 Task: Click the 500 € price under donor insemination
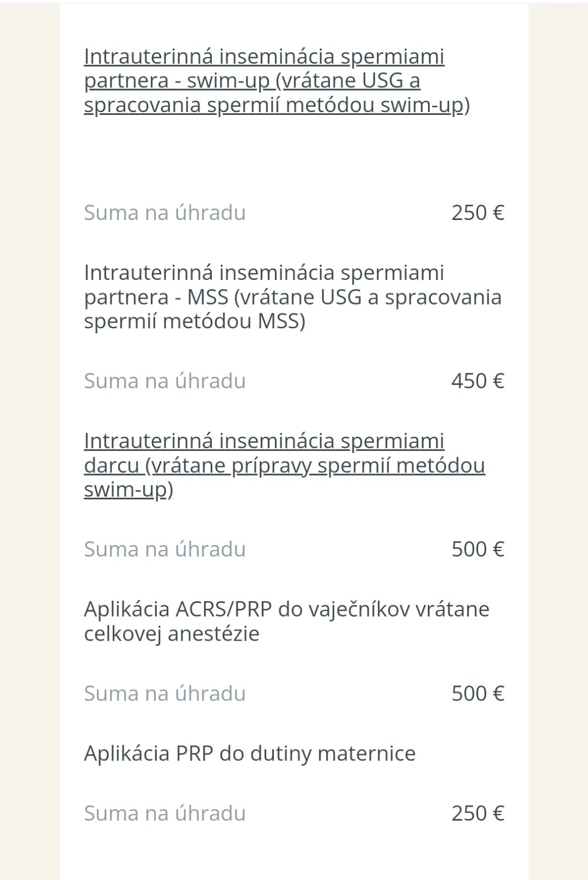(x=477, y=549)
